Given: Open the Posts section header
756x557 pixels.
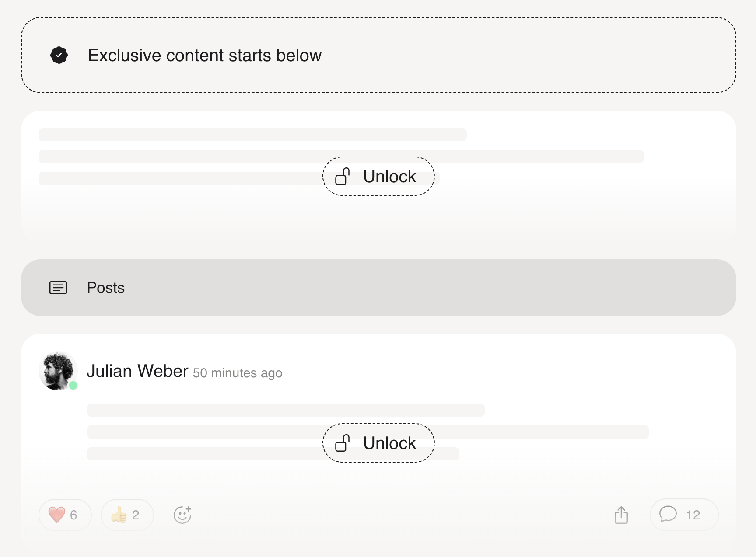Looking at the screenshot, I should (378, 288).
